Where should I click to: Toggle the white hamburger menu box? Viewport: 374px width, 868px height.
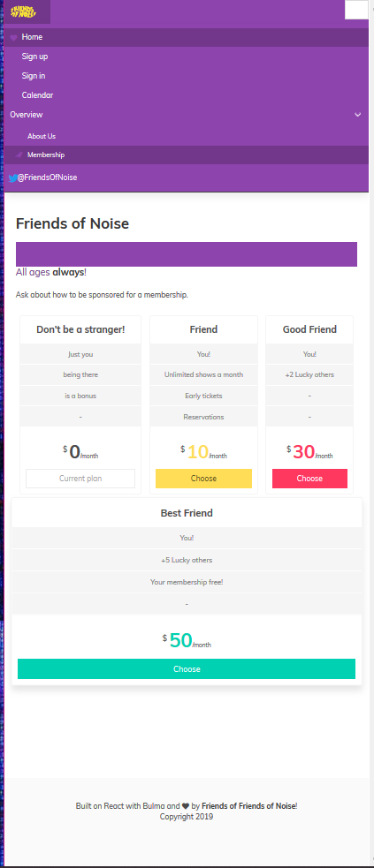356,10
